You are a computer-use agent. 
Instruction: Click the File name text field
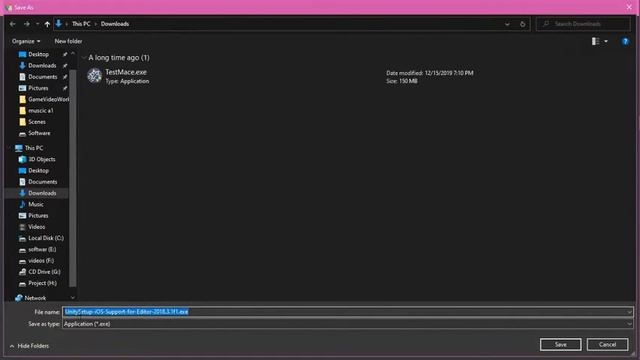(344, 312)
